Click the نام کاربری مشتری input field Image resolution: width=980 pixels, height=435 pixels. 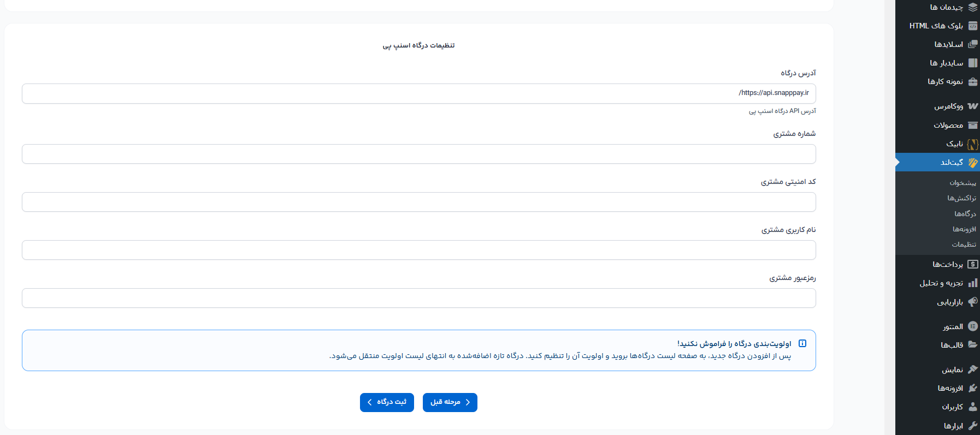click(x=419, y=250)
